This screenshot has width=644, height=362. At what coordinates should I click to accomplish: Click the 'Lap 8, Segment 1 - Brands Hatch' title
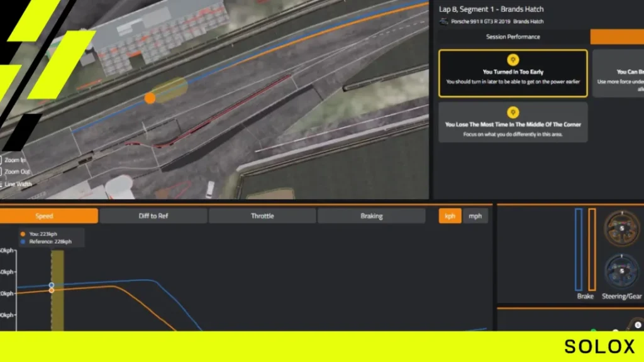click(x=491, y=9)
